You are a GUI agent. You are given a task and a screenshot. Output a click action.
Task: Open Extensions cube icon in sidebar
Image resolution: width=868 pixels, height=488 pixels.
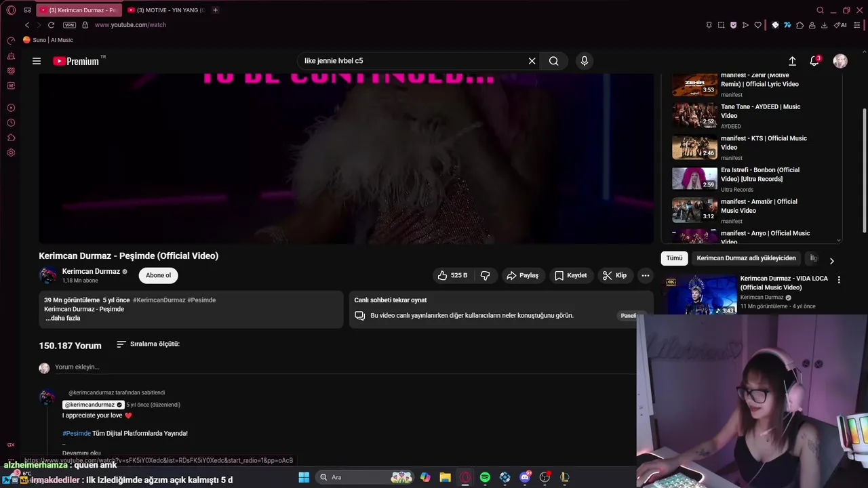coord(11,138)
